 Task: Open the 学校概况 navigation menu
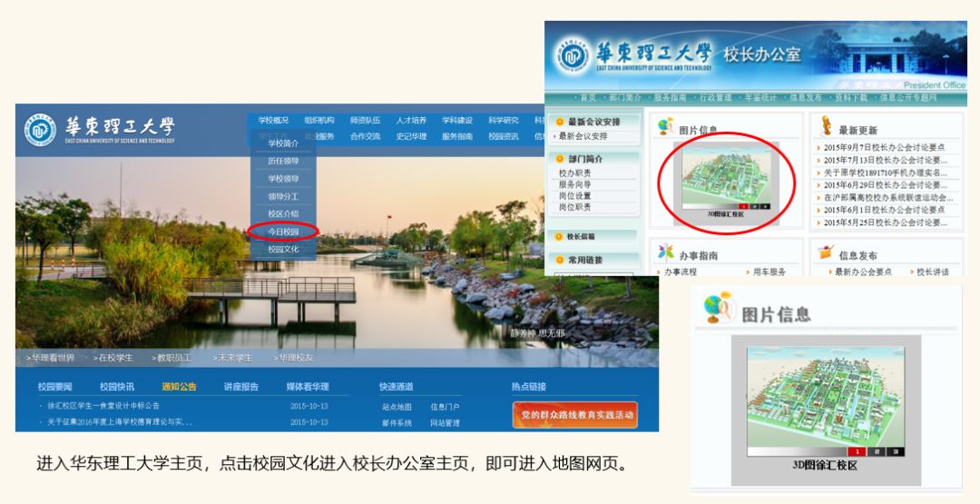point(273,120)
